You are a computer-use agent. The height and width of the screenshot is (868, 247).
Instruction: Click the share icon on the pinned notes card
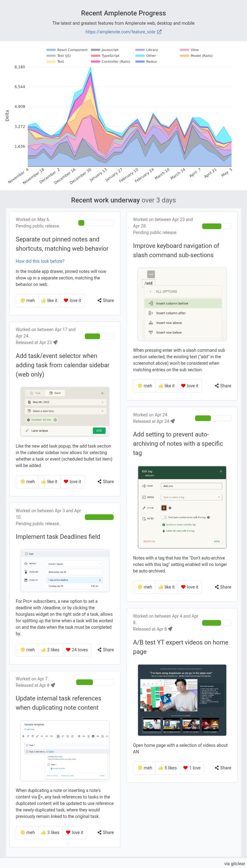[99, 300]
